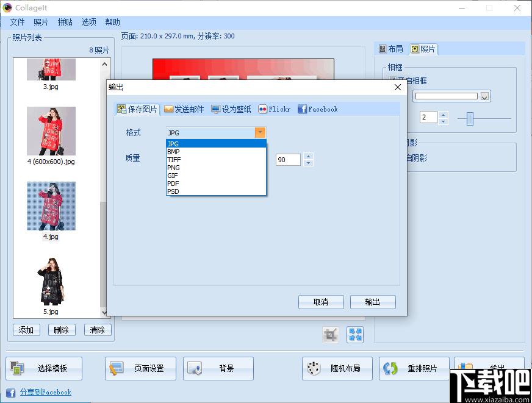Select thumbnail 4 (600x600).jpg
This screenshot has height=403, width=532.
pos(51,131)
